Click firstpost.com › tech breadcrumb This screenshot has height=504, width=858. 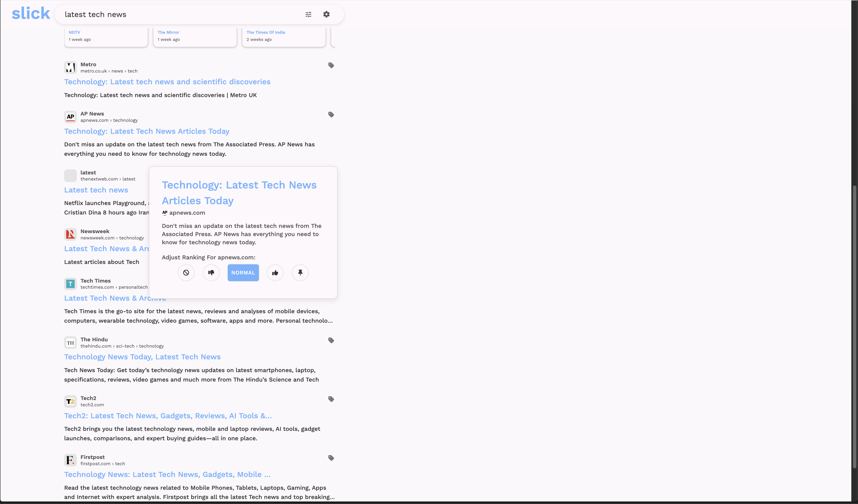point(103,464)
